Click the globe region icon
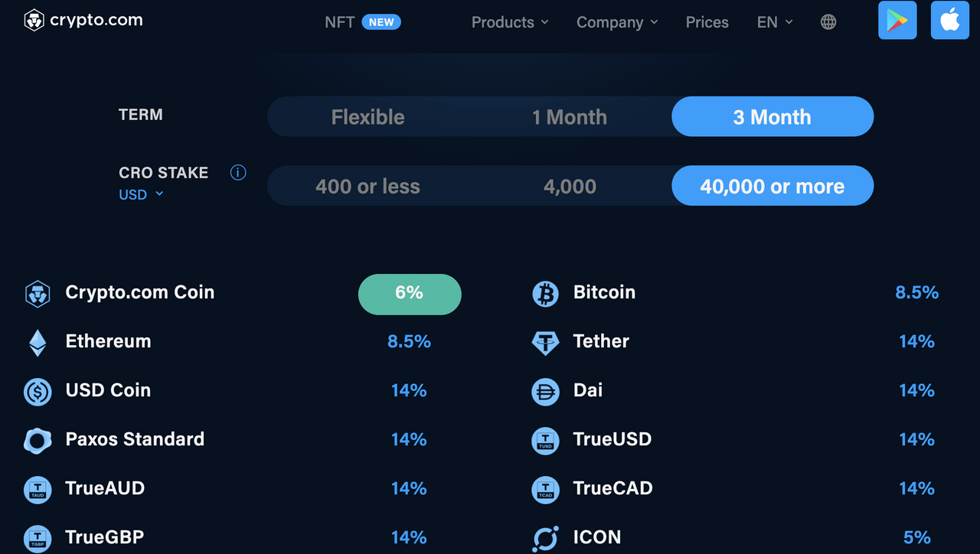980x554 pixels. (828, 22)
